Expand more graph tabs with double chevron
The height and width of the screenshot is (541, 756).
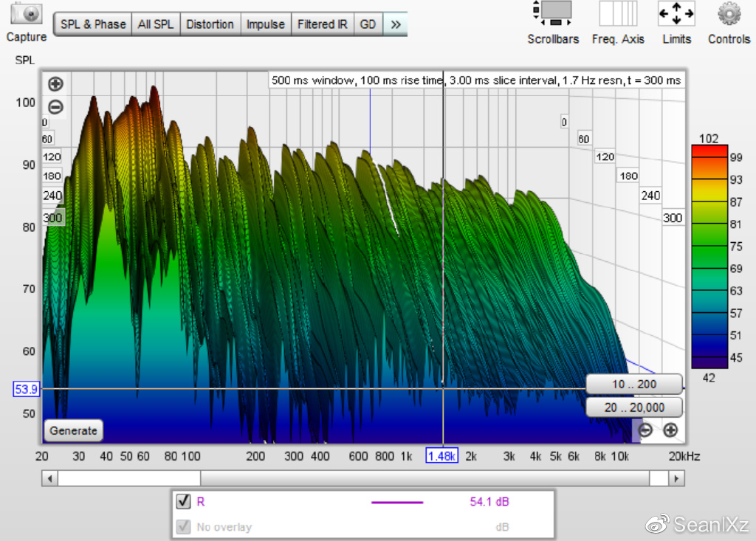click(395, 24)
